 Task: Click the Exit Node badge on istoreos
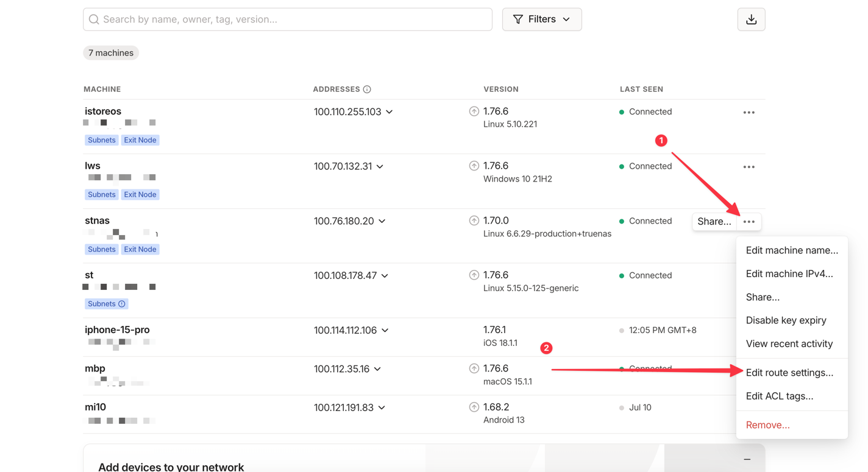[x=140, y=140]
